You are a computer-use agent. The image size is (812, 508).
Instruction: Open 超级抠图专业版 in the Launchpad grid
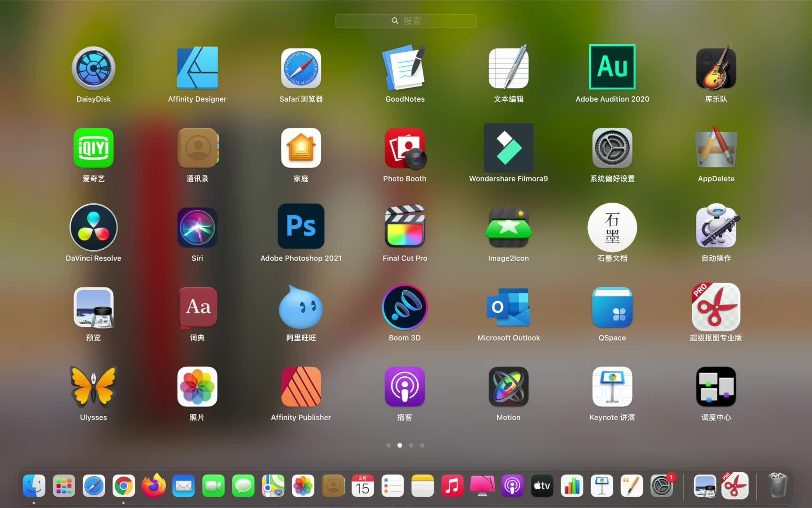click(x=716, y=307)
